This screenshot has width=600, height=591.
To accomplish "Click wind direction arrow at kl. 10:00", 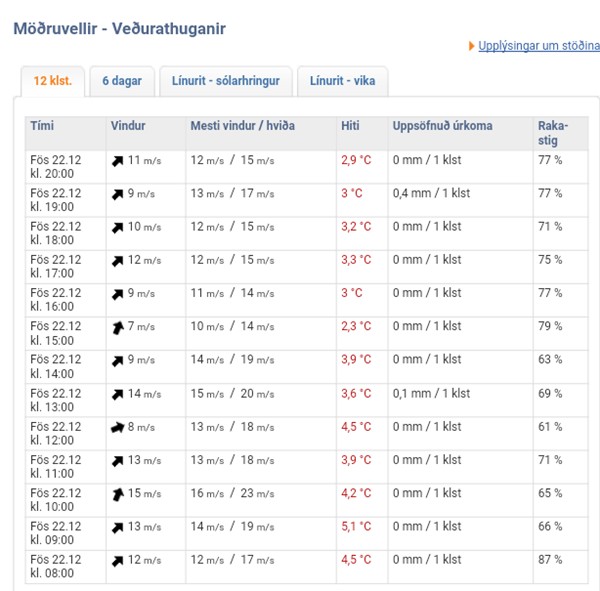I will click(x=117, y=494).
